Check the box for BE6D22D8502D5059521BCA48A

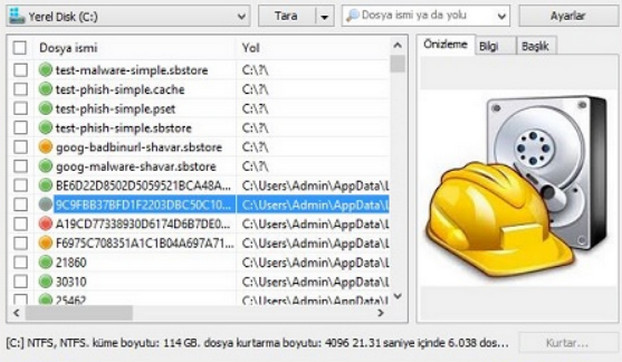21,186
